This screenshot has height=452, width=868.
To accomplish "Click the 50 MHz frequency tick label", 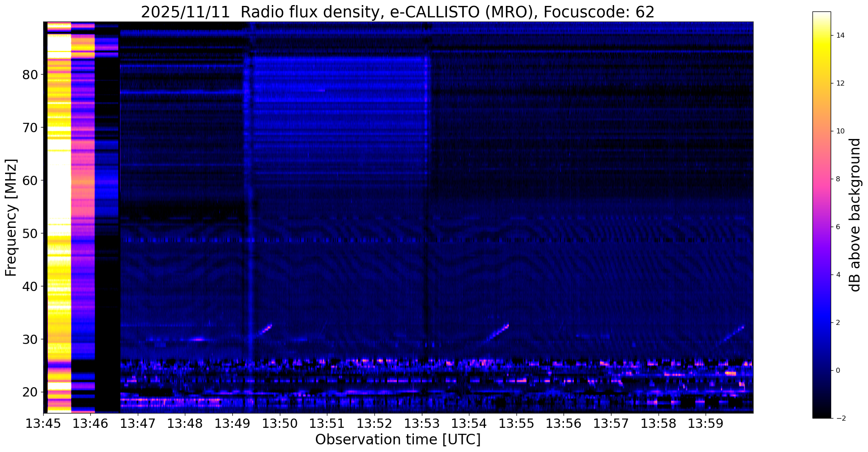I will pyautogui.click(x=30, y=234).
